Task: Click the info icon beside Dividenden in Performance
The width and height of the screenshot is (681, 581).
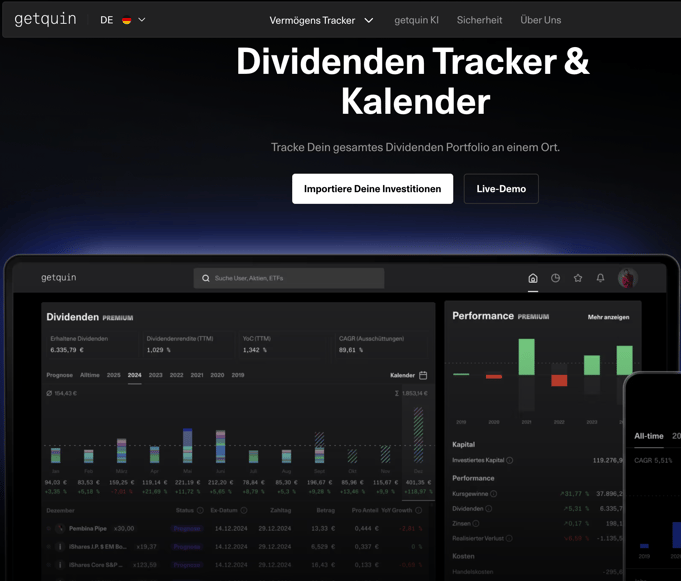Action: pyautogui.click(x=489, y=508)
